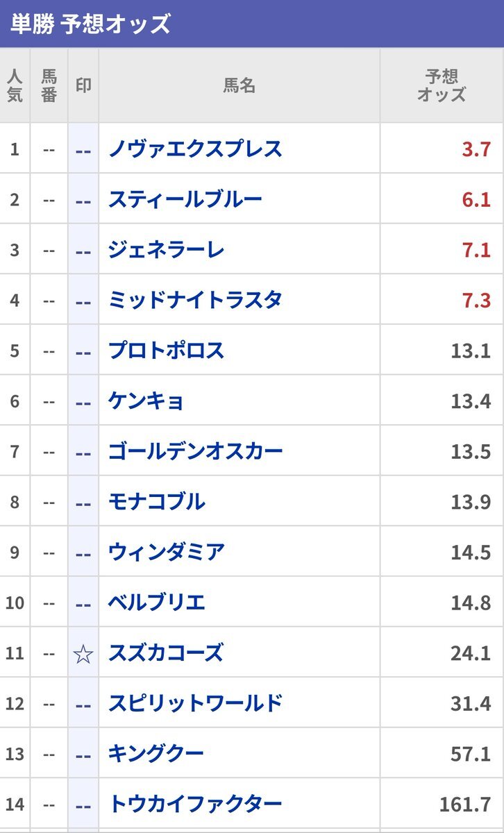Open キングクー horse details
Screen dimensions: 504x833
tap(156, 753)
